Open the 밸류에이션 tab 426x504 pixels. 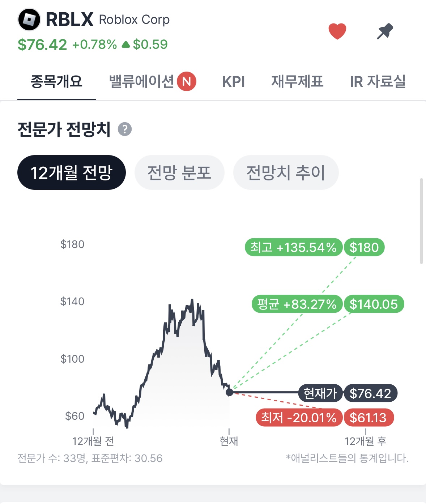pos(142,81)
